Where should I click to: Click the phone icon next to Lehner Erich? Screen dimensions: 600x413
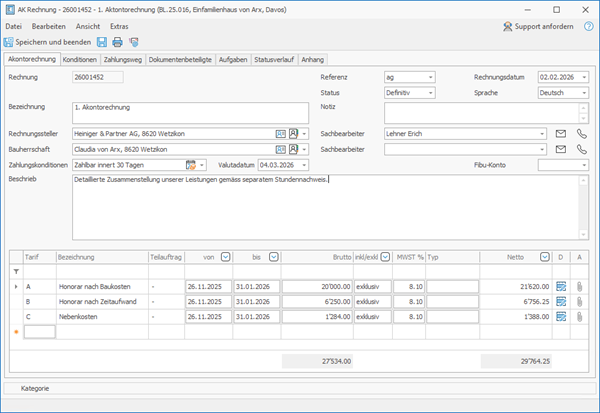581,134
